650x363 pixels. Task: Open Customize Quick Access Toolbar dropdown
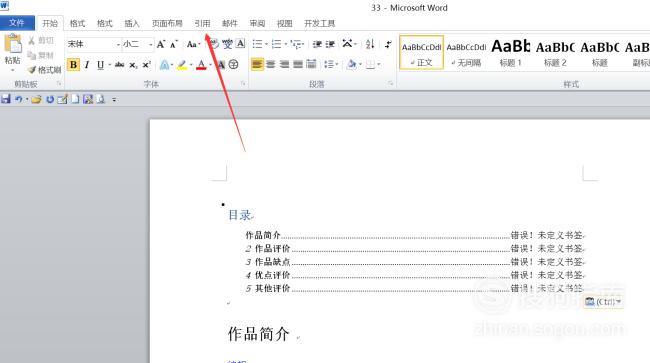pos(114,99)
